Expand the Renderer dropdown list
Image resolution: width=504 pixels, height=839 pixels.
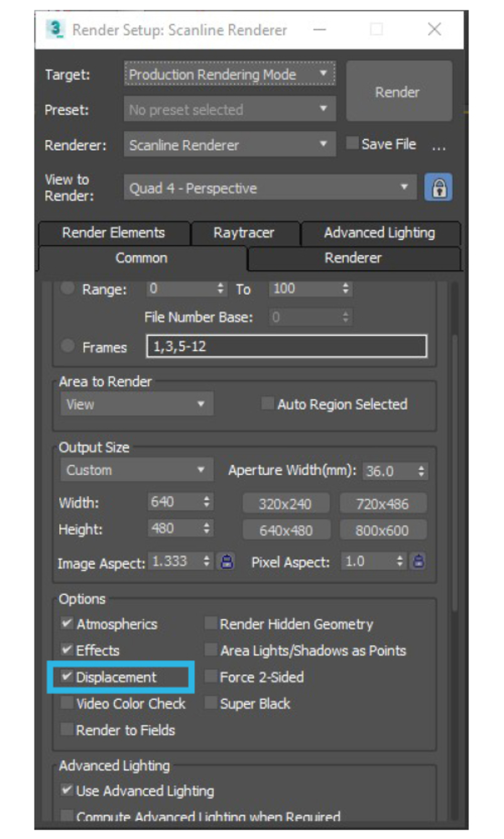click(229, 145)
